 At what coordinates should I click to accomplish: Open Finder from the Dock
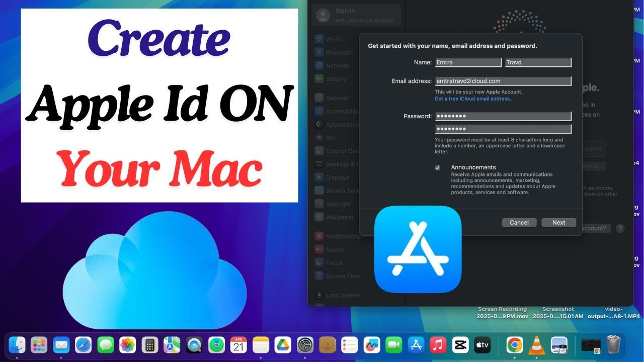click(x=17, y=345)
